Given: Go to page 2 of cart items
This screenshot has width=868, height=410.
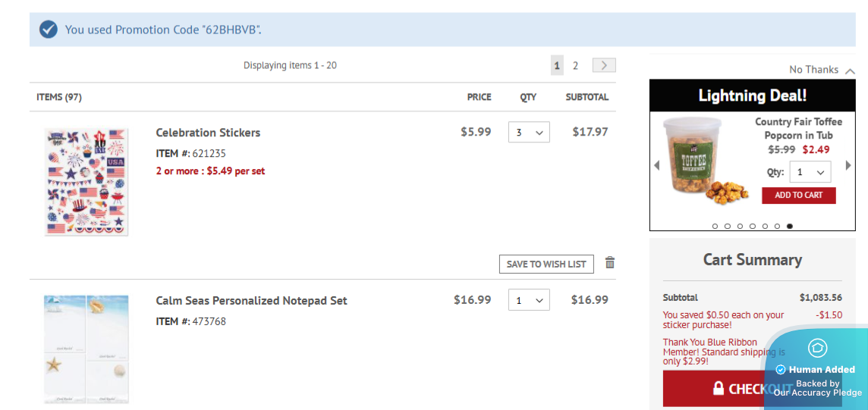Looking at the screenshot, I should (575, 66).
